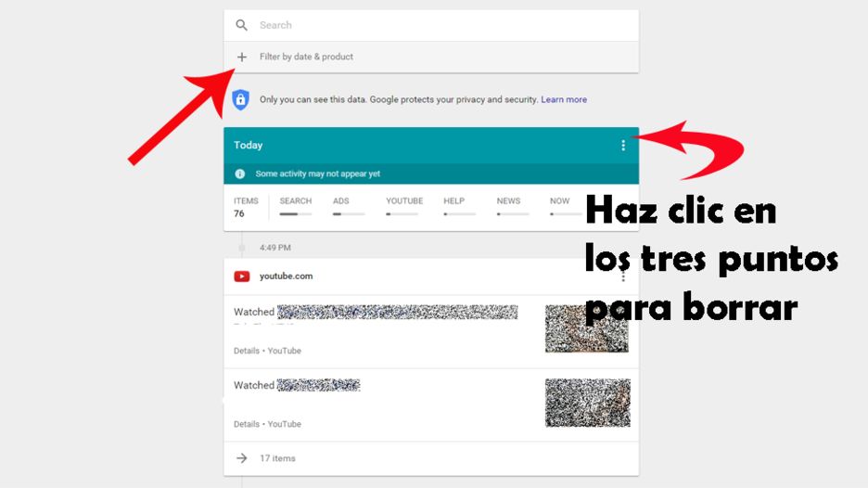
Task: Open the Learn more link
Action: [564, 99]
